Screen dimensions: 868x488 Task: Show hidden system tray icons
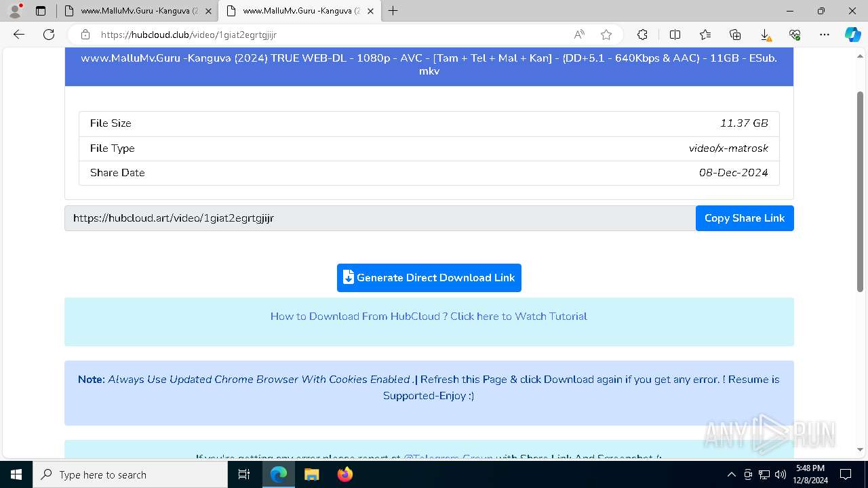pos(731,474)
